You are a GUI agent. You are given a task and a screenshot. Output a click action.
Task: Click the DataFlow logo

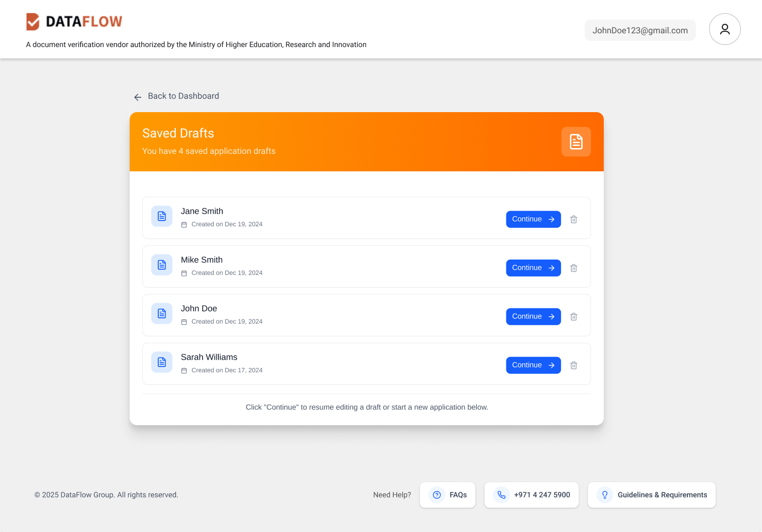pos(74,22)
